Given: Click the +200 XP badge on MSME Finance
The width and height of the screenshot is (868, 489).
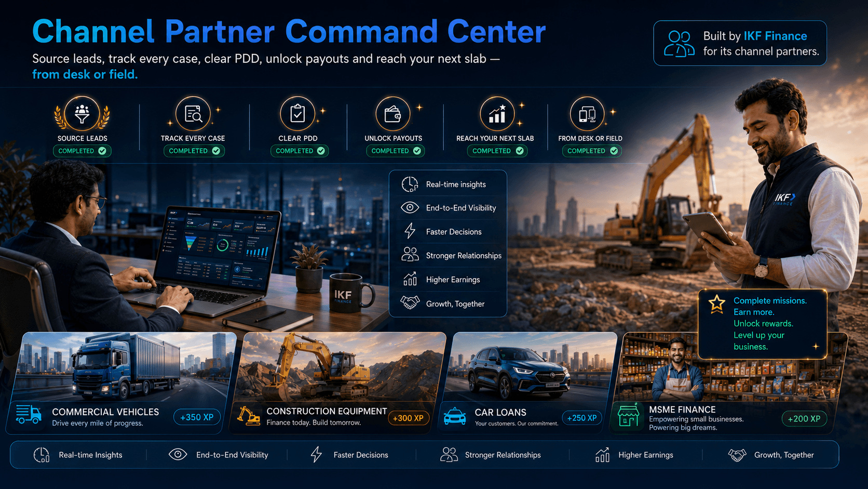Looking at the screenshot, I should click(x=804, y=419).
